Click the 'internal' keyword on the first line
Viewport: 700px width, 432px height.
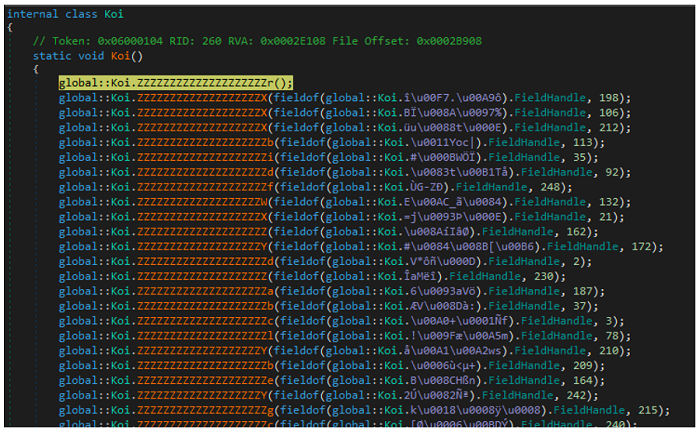click(33, 14)
